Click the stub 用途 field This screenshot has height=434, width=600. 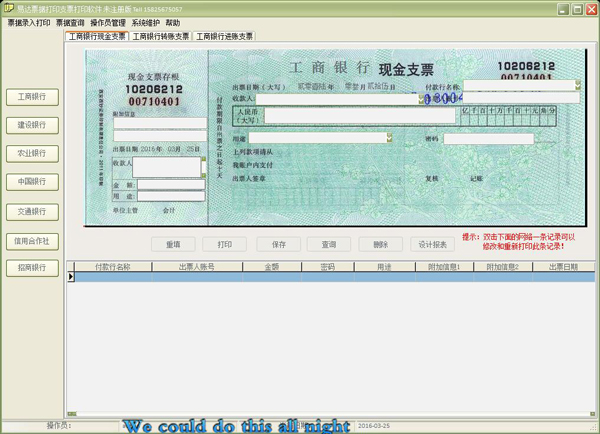pos(171,196)
